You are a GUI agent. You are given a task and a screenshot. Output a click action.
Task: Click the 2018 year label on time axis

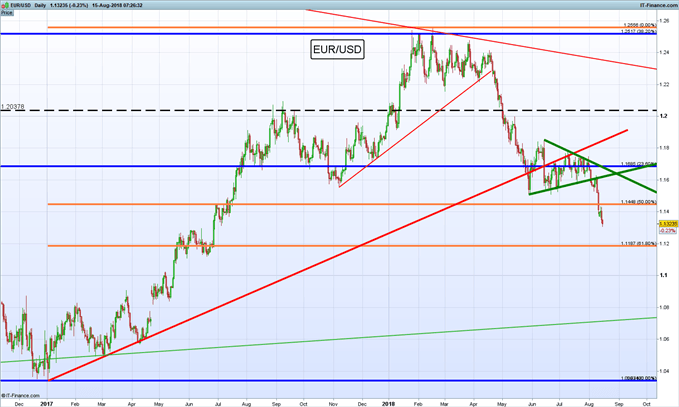pos(388,404)
